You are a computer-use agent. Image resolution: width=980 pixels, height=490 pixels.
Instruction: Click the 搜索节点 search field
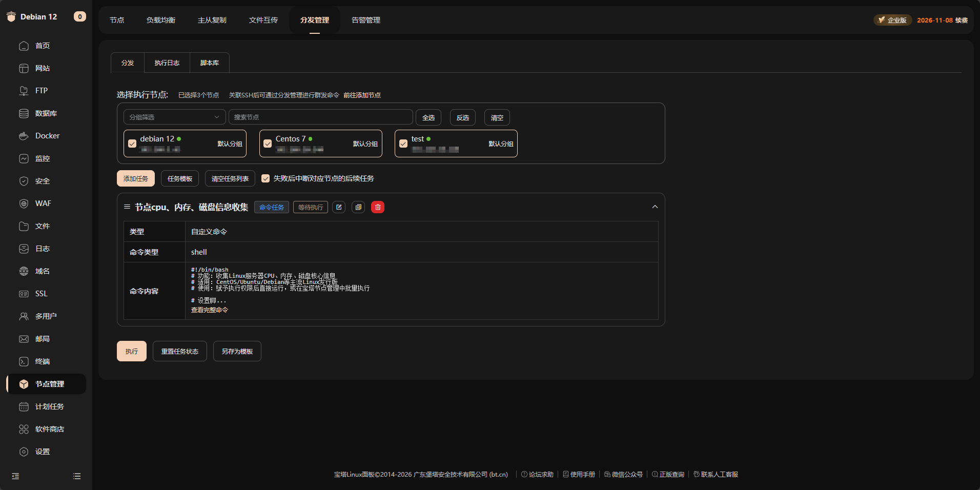[x=320, y=117]
